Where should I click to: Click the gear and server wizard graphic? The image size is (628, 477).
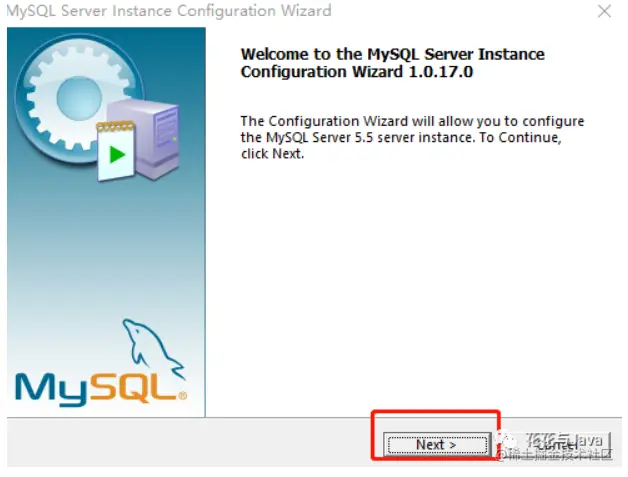[97, 109]
